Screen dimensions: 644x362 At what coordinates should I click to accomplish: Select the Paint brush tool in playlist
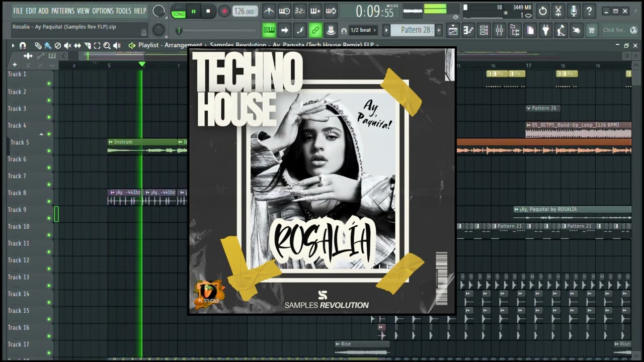(x=48, y=45)
